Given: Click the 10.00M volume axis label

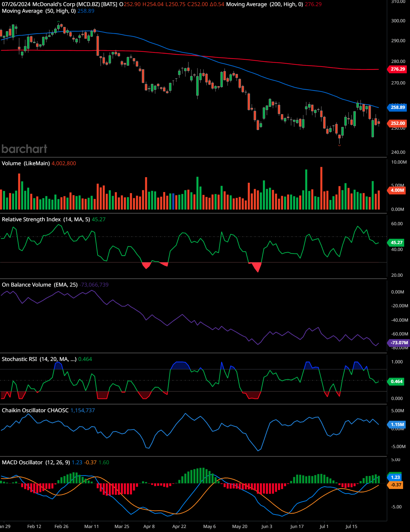Looking at the screenshot, I should click(x=399, y=162).
